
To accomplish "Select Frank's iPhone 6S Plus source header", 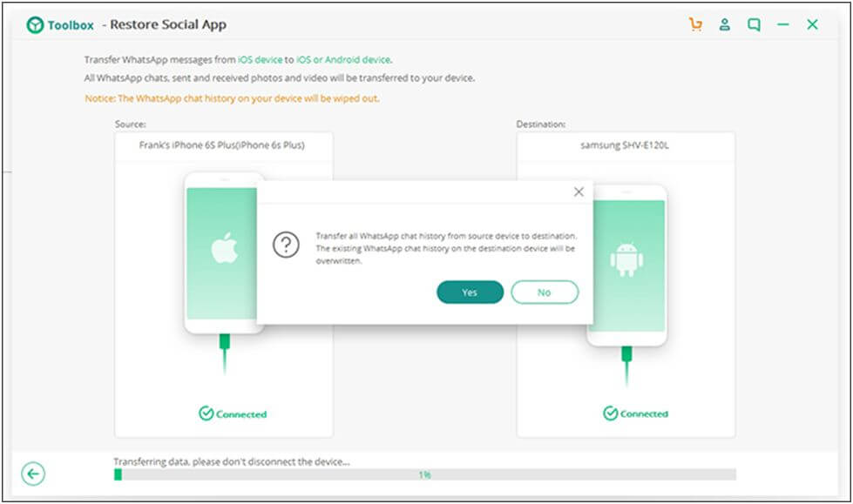I will click(x=222, y=145).
